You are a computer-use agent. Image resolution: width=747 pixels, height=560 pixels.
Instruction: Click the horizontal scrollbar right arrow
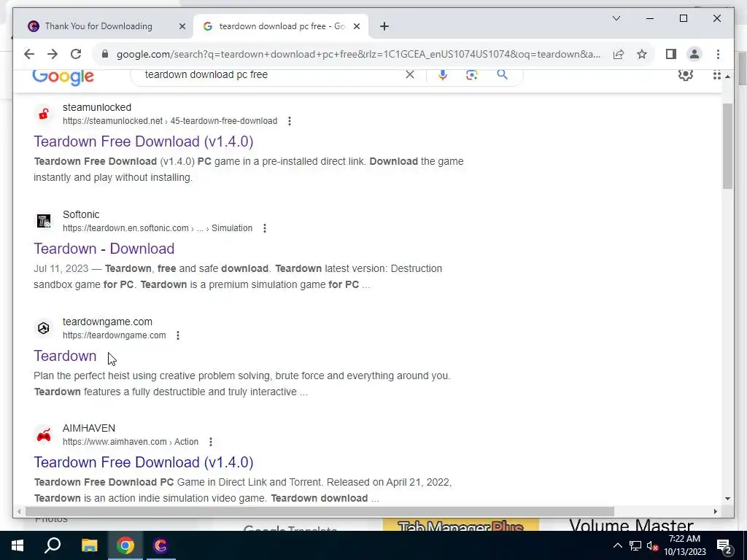click(x=715, y=511)
